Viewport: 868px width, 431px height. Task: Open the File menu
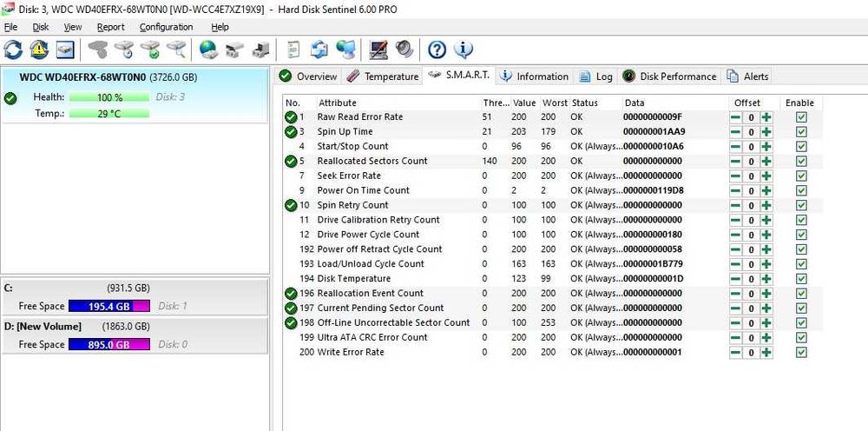[x=10, y=27]
